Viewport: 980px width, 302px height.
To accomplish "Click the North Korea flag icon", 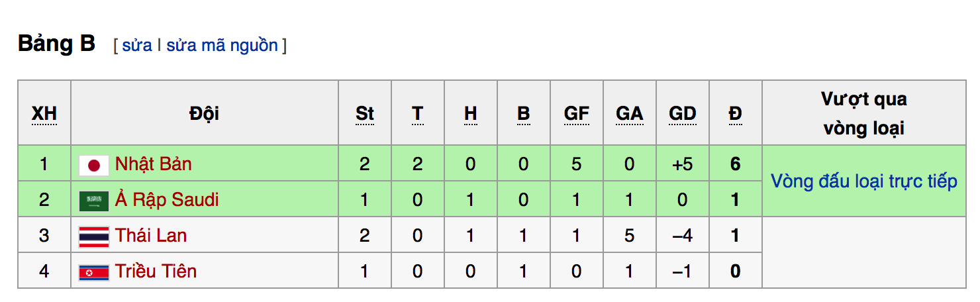I will tap(93, 272).
